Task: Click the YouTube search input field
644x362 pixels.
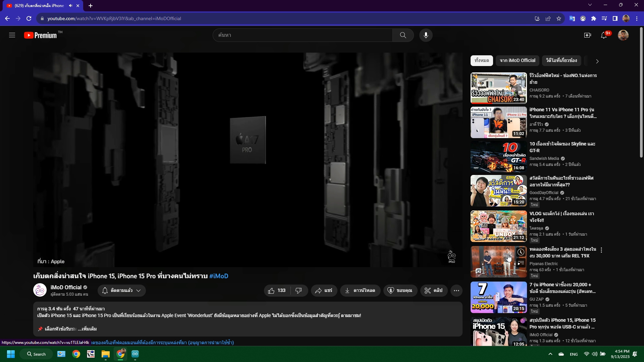Action: coord(303,35)
